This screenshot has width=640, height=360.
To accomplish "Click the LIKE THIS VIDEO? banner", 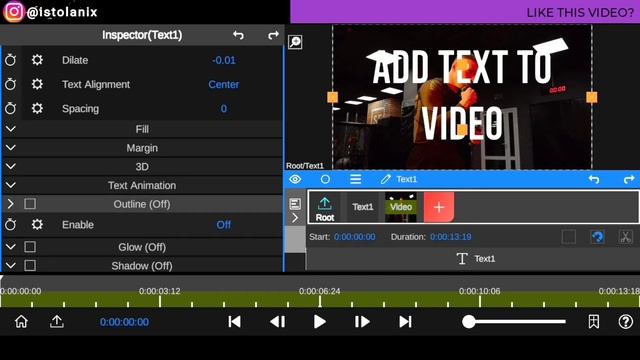I will pyautogui.click(x=465, y=12).
